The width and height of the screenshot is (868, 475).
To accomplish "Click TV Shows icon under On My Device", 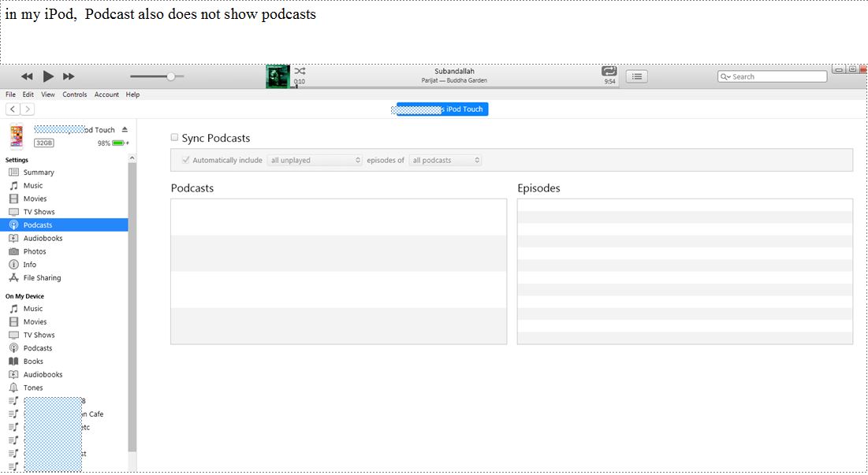I will [14, 335].
